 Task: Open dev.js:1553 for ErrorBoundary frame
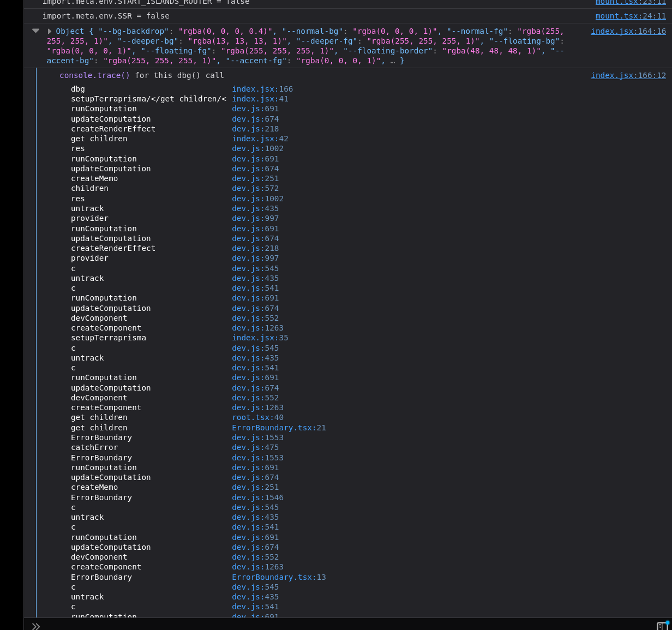tap(257, 437)
